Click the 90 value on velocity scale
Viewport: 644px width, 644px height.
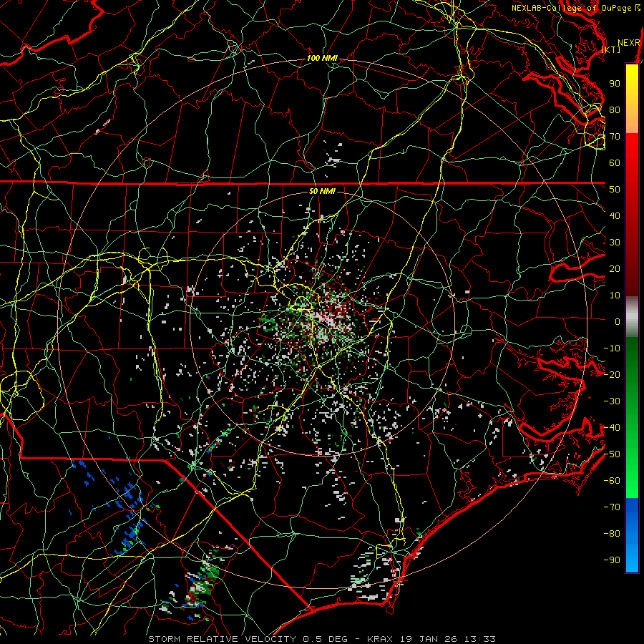615,84
